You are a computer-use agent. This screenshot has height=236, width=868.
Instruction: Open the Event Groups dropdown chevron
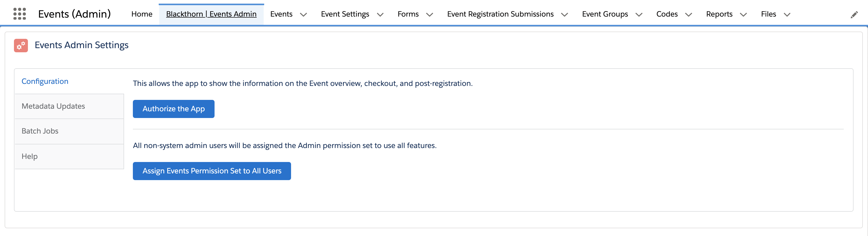pos(639,14)
